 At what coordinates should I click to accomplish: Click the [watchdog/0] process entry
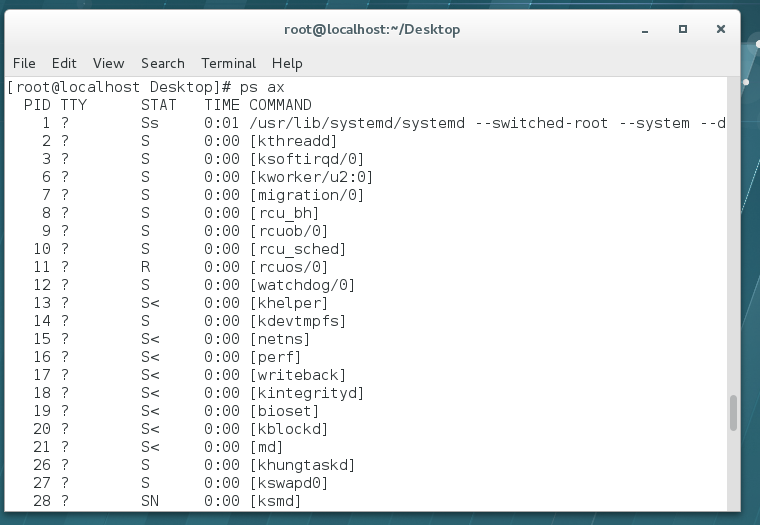pos(302,285)
